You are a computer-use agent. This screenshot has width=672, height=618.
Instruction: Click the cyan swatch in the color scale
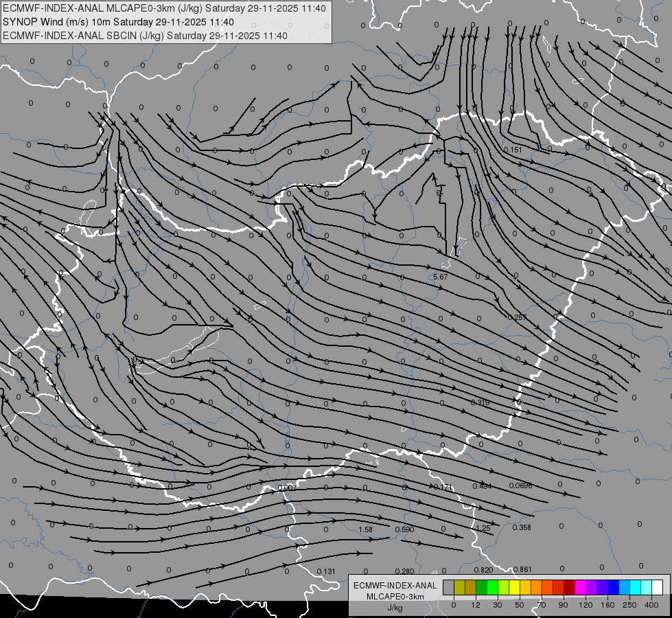(636, 588)
